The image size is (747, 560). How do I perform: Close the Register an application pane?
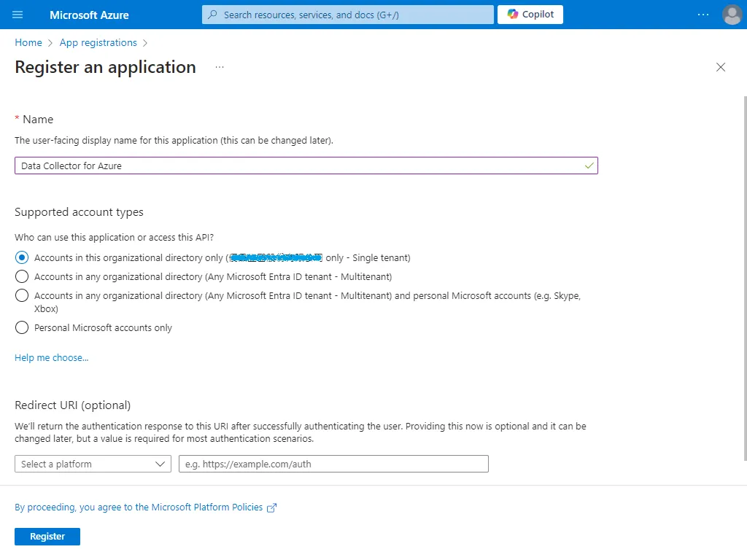[x=721, y=67]
